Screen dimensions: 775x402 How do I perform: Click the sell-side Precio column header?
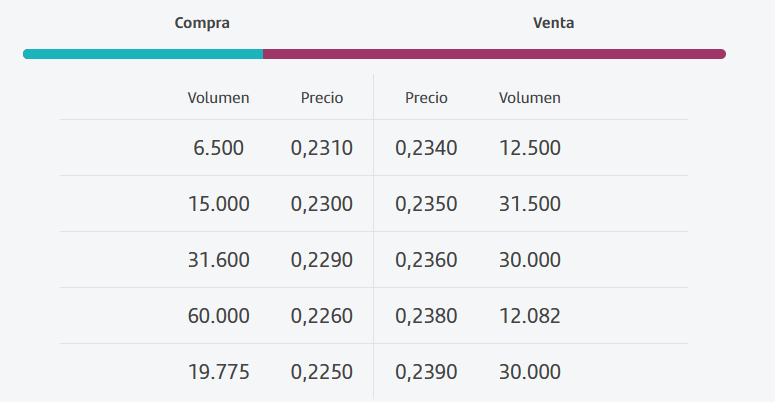point(426,98)
